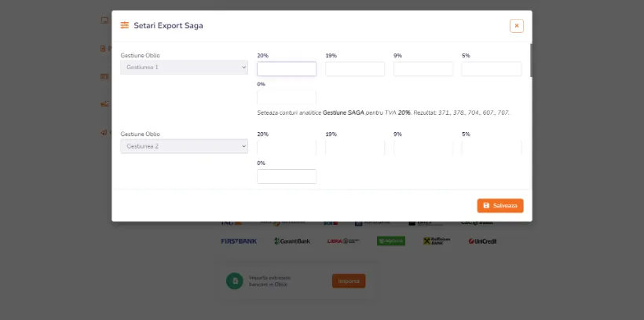Click the FIRSTBANK logo on the background page
644x320 pixels.
click(x=239, y=241)
